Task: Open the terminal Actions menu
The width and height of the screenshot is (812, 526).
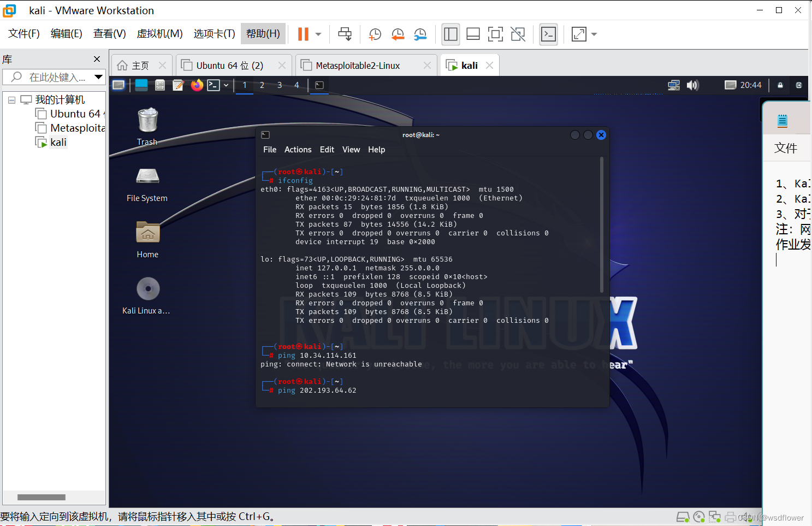Action: 298,149
